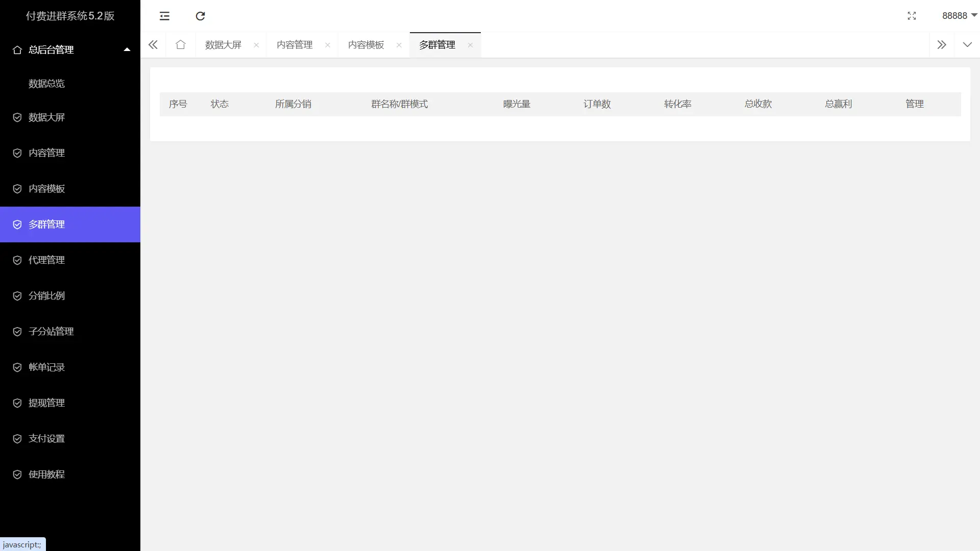
Task: Click the home tab icon
Action: tap(181, 44)
